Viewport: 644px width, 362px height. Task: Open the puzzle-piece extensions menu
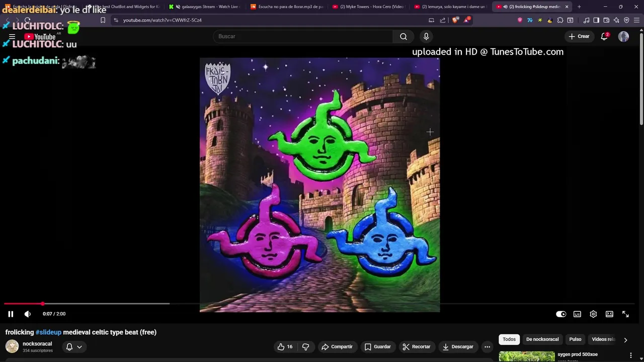[560, 20]
